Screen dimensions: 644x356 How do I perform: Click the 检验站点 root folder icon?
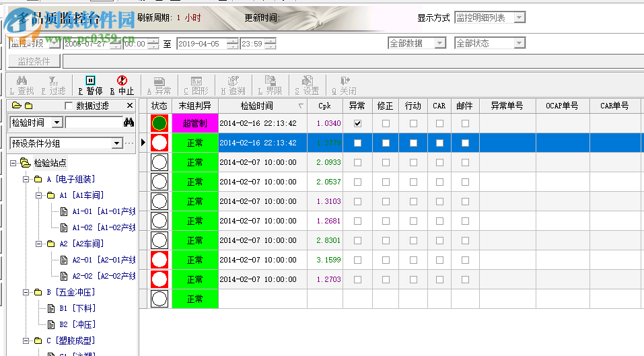coord(26,163)
